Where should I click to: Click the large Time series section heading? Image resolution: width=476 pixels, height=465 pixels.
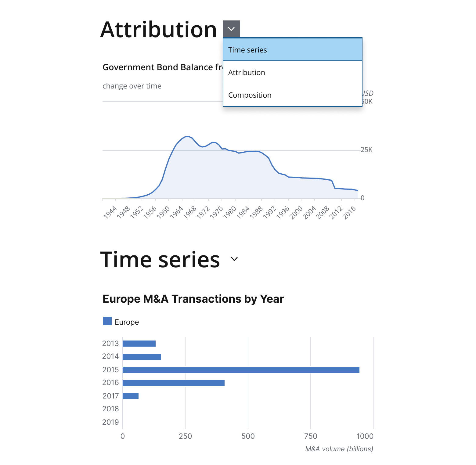click(160, 260)
